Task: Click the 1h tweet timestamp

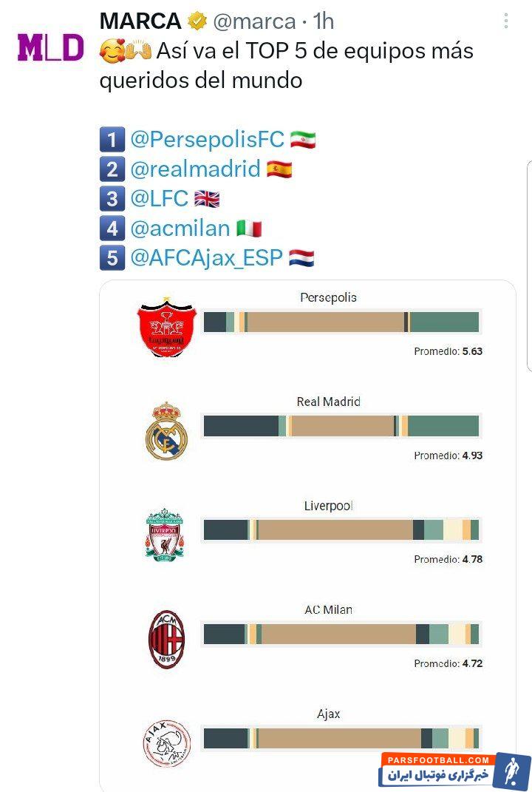Action: pos(324,21)
